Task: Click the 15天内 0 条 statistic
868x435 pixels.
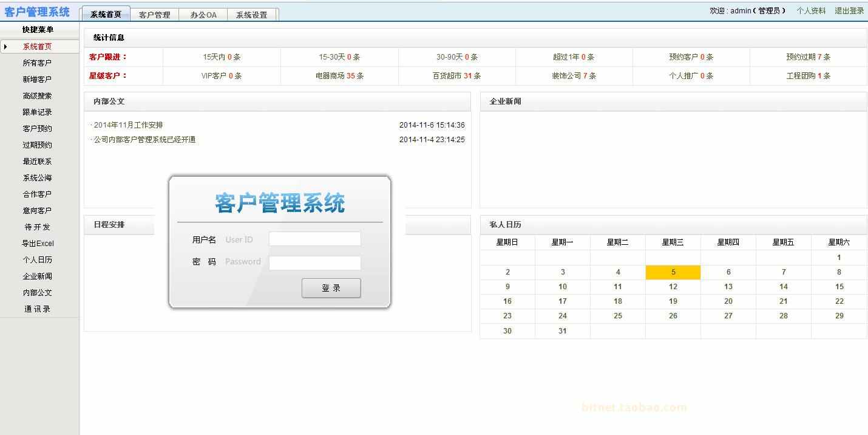Action: (222, 57)
